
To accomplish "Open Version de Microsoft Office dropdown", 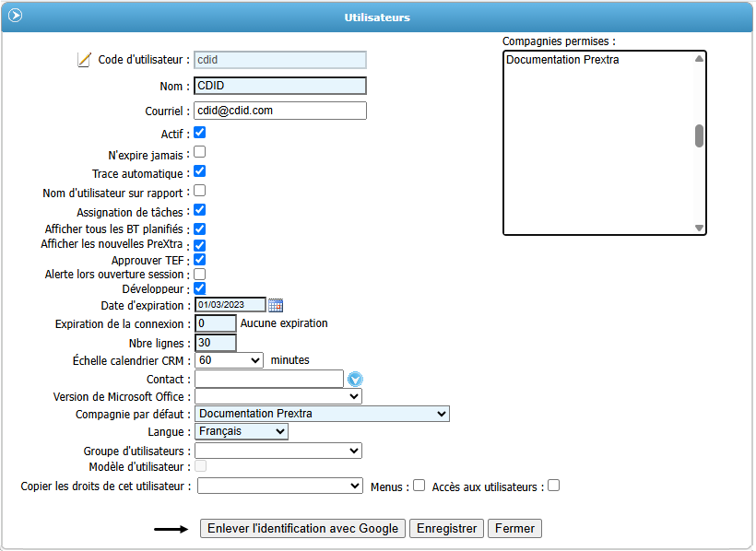I will pyautogui.click(x=278, y=396).
